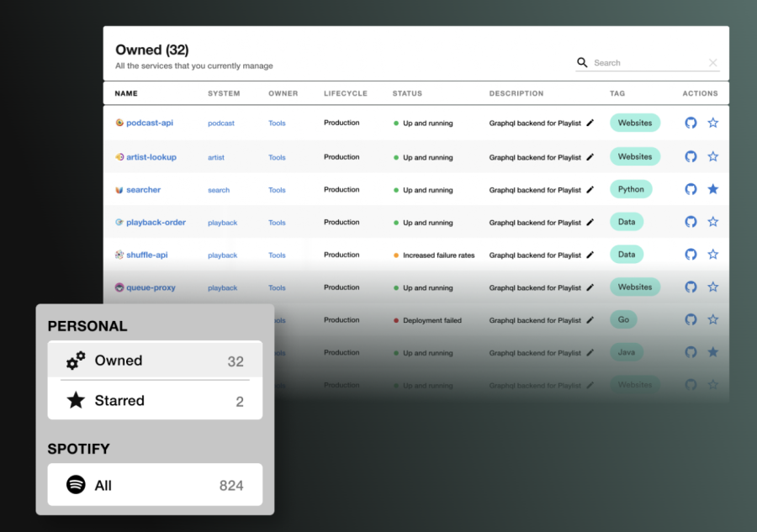Click 'Deployment failed' status text
The image size is (757, 532).
coord(432,320)
